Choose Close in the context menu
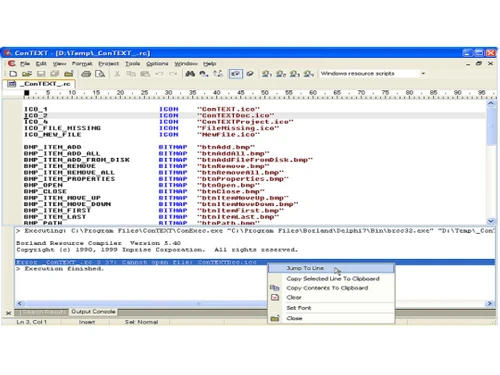Viewport: 500px width, 375px height. (331, 318)
